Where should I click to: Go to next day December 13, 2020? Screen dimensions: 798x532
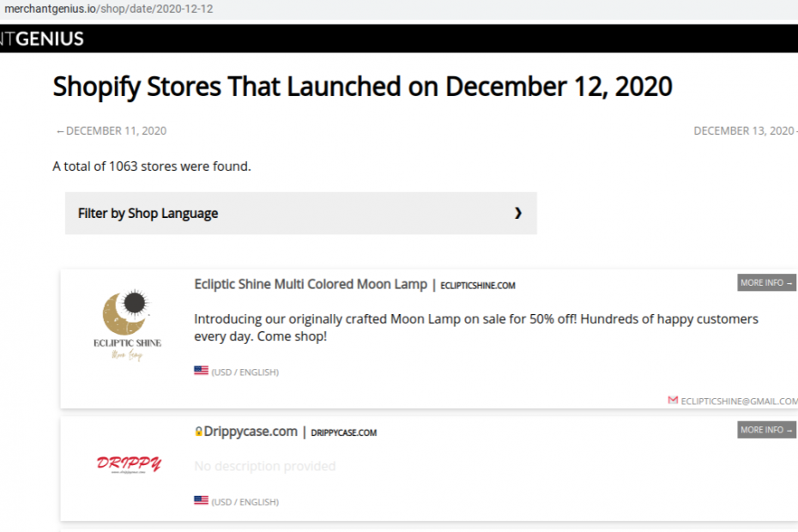pos(745,130)
